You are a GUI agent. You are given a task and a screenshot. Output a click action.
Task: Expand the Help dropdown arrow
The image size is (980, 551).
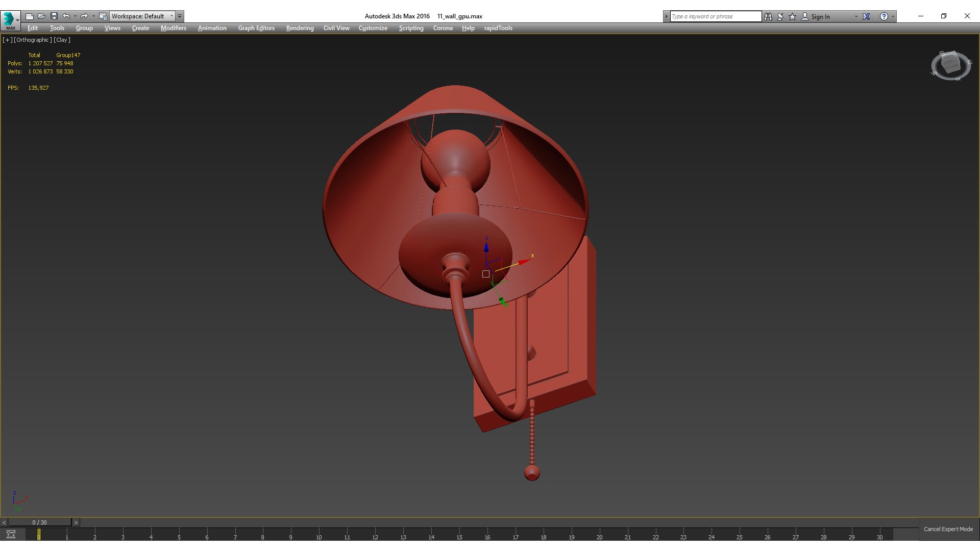[x=893, y=16]
